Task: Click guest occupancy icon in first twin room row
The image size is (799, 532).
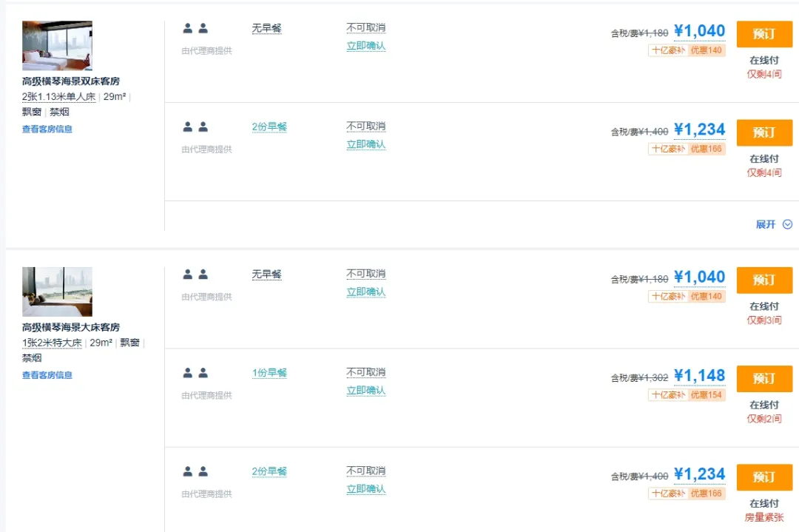Action: pos(195,29)
